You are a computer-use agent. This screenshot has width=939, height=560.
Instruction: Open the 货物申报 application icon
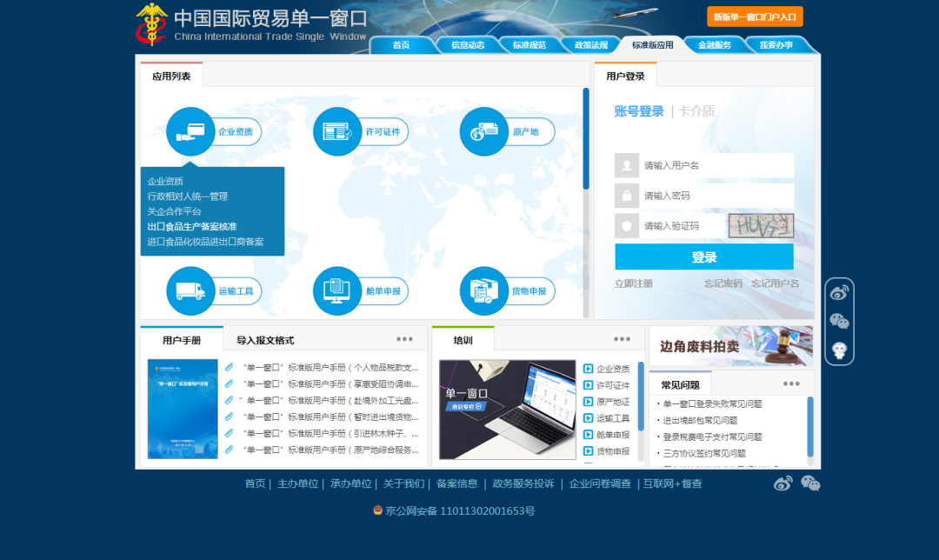[484, 291]
